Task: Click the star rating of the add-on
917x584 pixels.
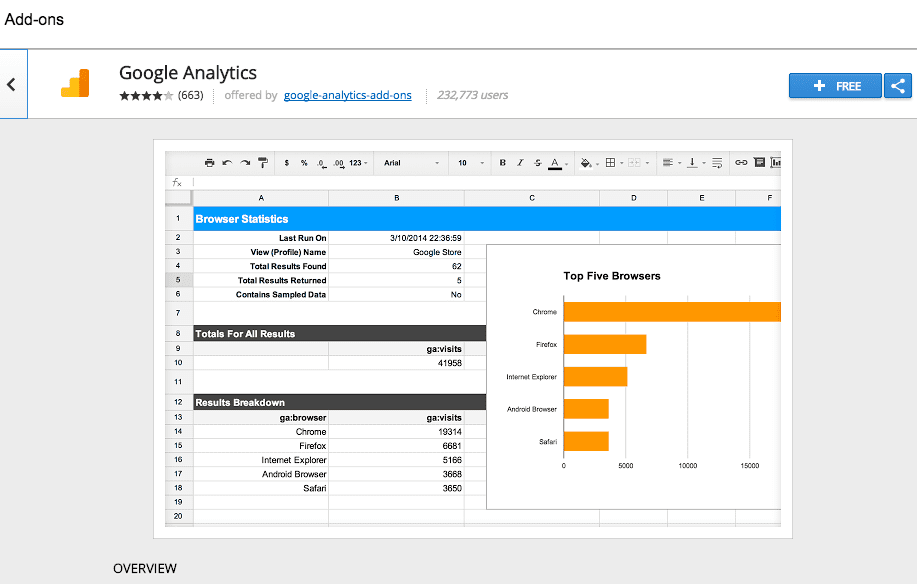Action: tap(146, 95)
